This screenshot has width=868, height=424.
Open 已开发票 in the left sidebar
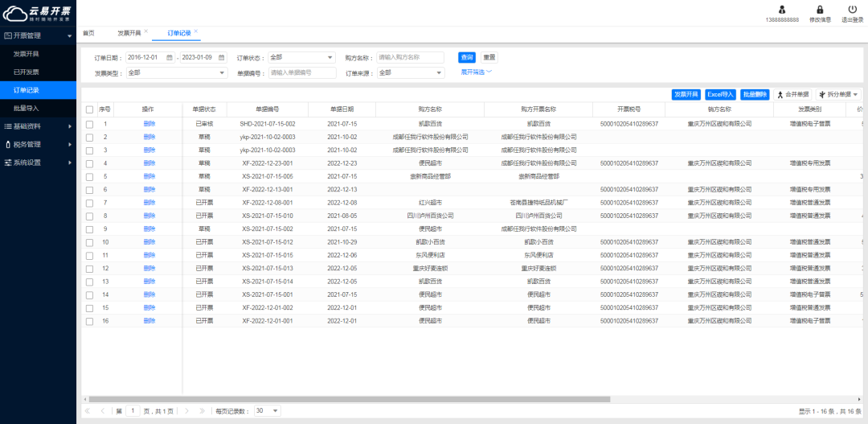27,72
